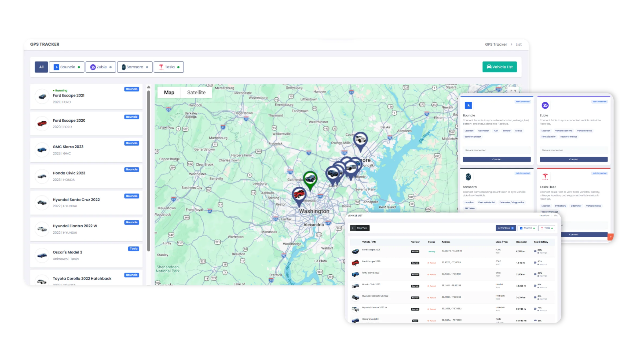Open Ford Escape 2021 car thumbnail
The image size is (644, 362).
(42, 97)
